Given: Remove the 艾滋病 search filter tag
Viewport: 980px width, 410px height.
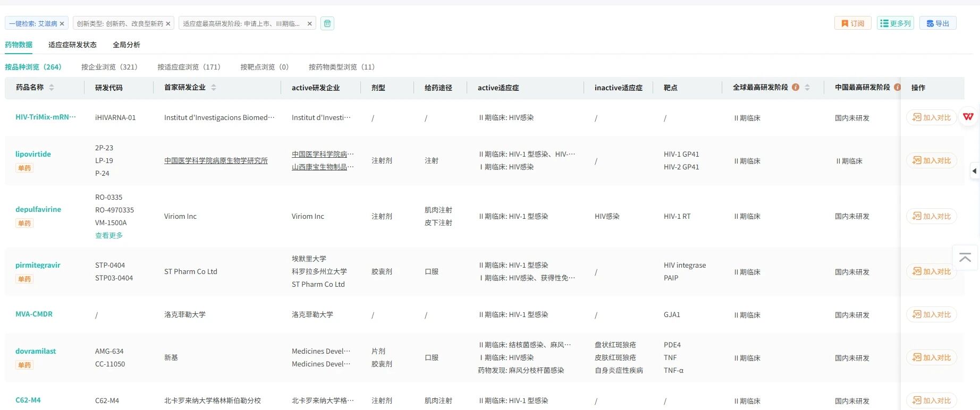Looking at the screenshot, I should pyautogui.click(x=62, y=24).
